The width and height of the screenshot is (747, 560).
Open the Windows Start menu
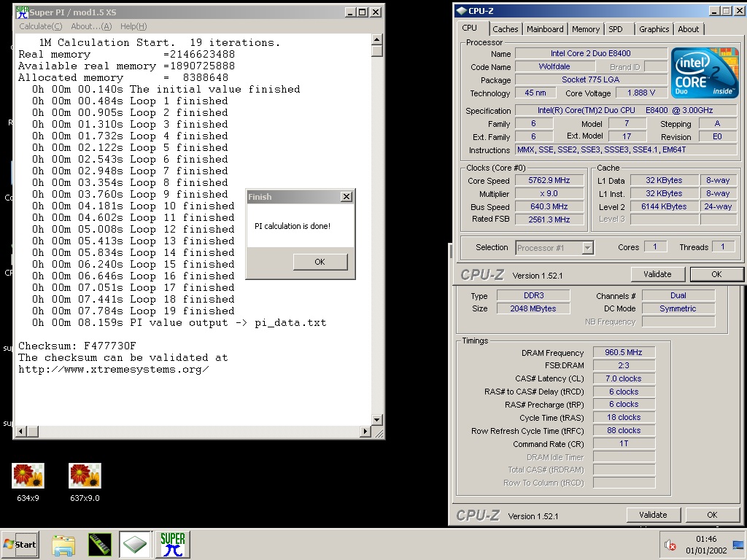coord(20,544)
